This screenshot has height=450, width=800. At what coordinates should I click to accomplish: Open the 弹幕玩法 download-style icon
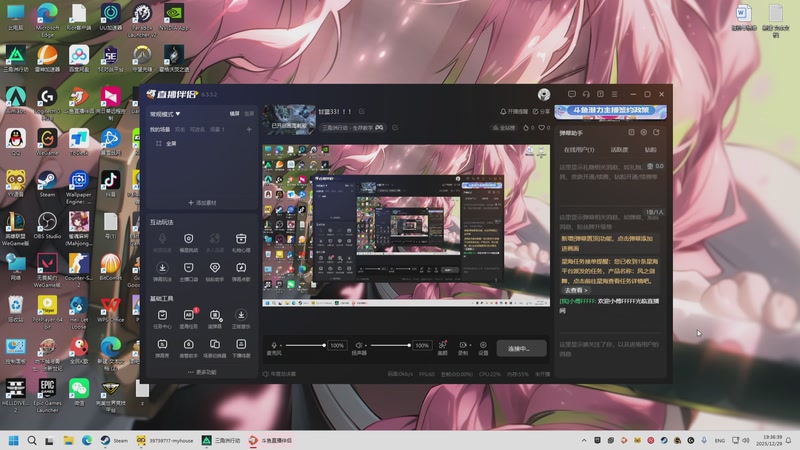162,271
